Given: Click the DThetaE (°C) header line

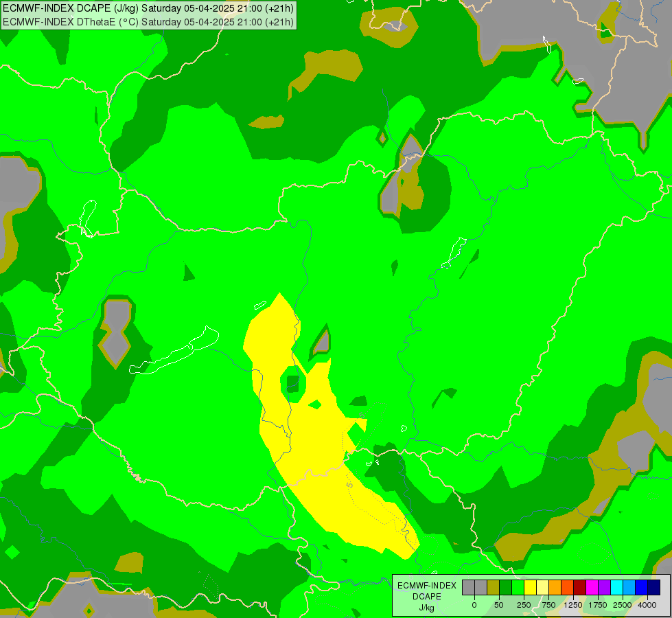Looking at the screenshot, I should (148, 22).
